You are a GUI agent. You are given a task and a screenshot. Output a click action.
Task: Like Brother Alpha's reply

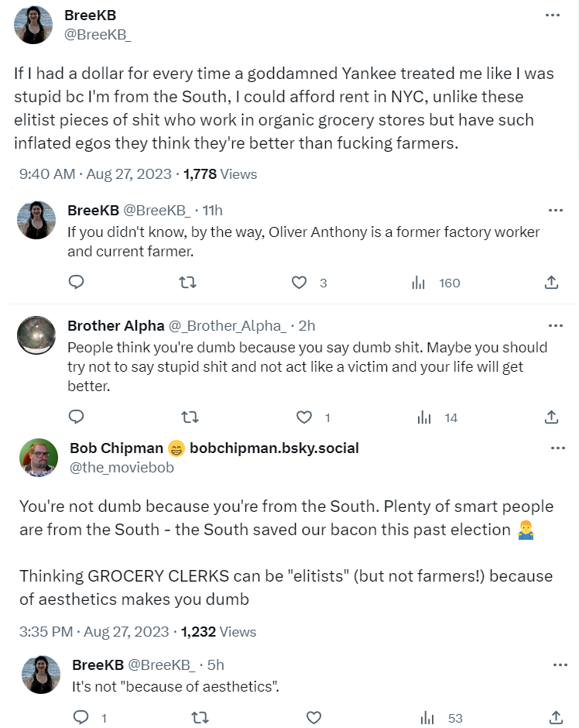pos(304,417)
